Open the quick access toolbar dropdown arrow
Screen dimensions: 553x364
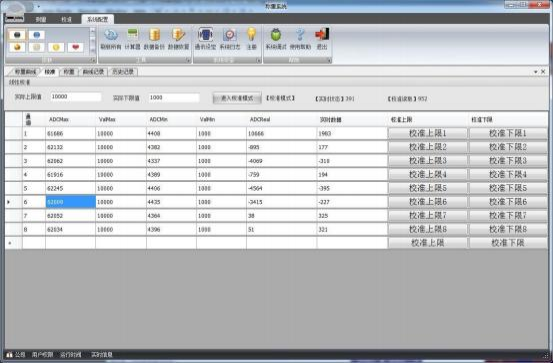coord(38,6)
